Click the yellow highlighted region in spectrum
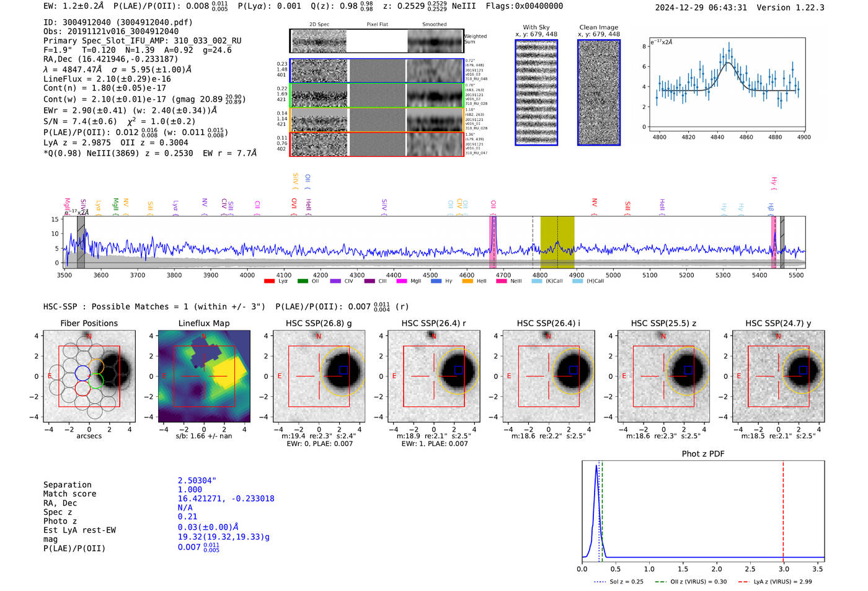 click(557, 242)
